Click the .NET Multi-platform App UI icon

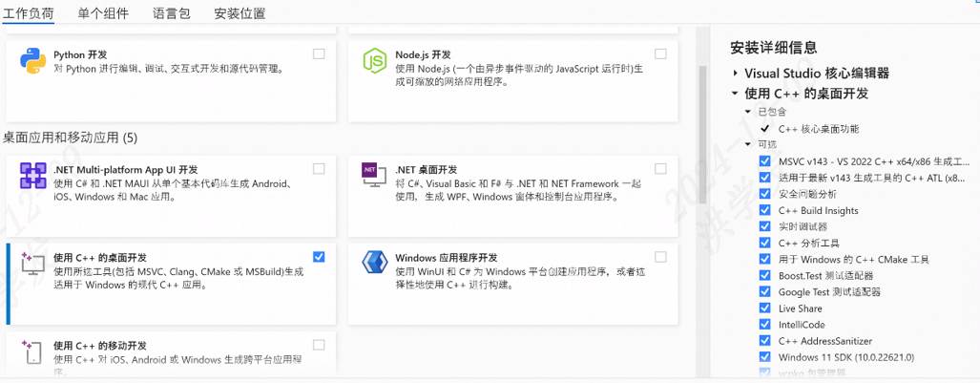point(32,176)
